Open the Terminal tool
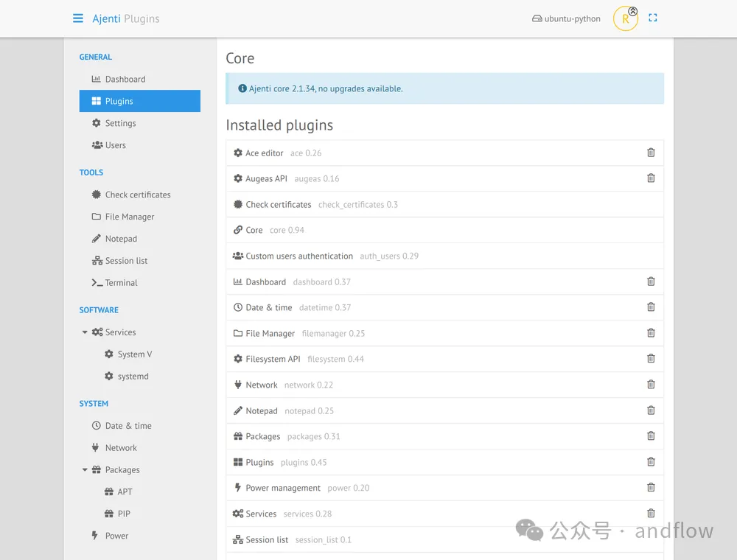Image resolution: width=737 pixels, height=560 pixels. click(x=121, y=283)
